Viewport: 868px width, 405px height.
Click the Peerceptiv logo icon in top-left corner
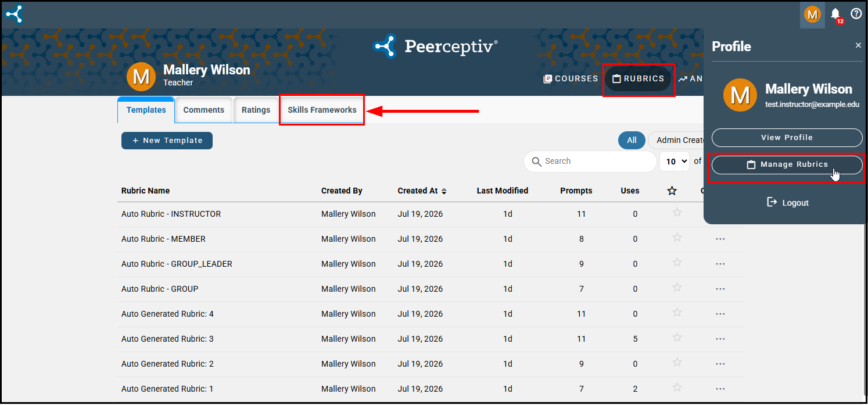click(14, 14)
